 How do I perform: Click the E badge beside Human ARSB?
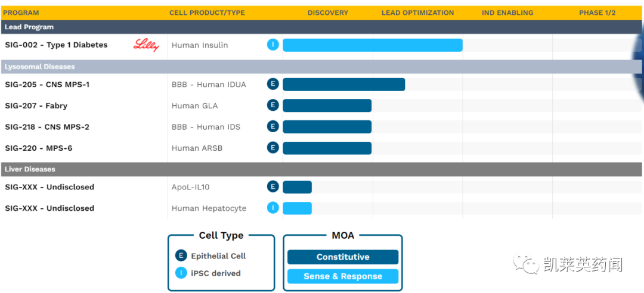273,148
